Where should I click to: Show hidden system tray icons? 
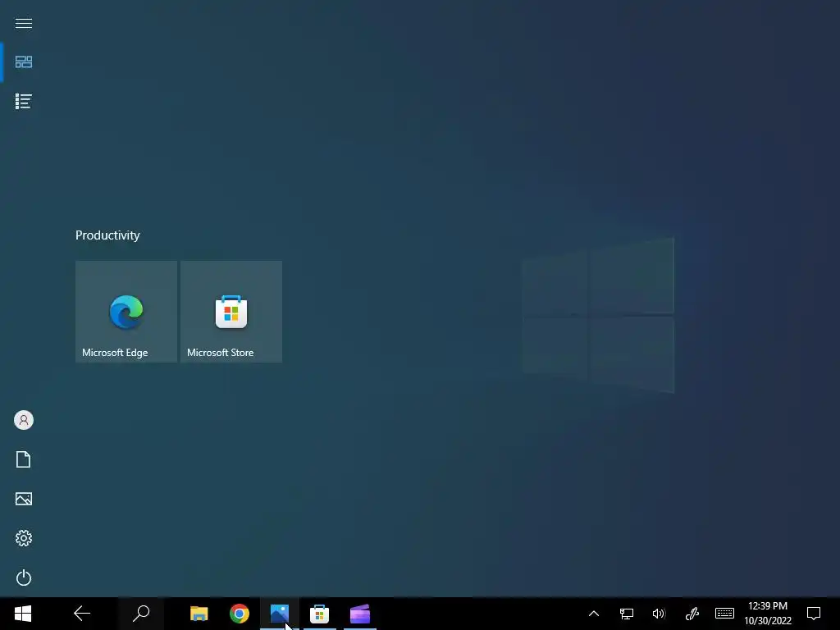[594, 614]
